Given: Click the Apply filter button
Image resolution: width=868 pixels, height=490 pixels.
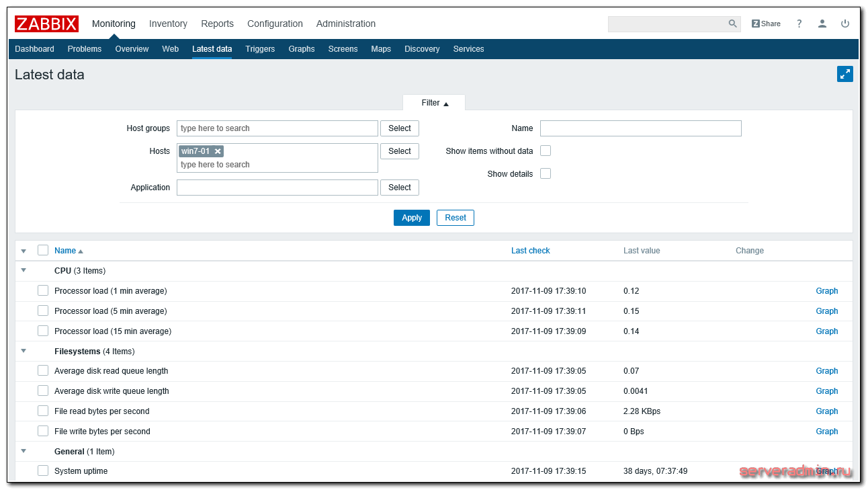Looking at the screenshot, I should click(x=411, y=218).
